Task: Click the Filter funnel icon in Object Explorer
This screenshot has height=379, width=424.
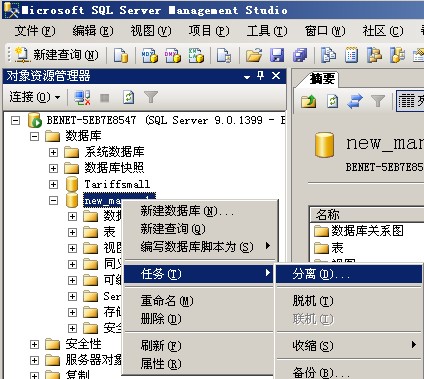Action: (x=151, y=97)
